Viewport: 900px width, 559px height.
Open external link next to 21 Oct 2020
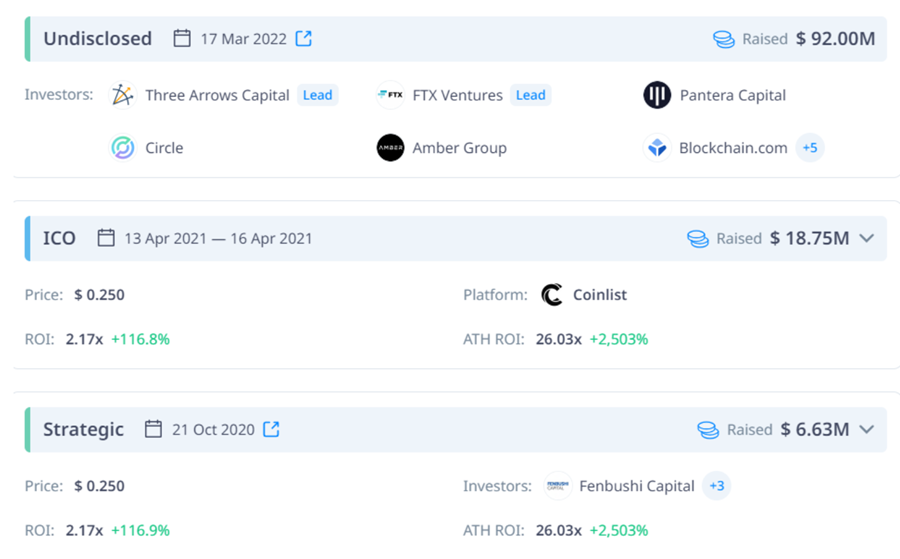tap(271, 429)
